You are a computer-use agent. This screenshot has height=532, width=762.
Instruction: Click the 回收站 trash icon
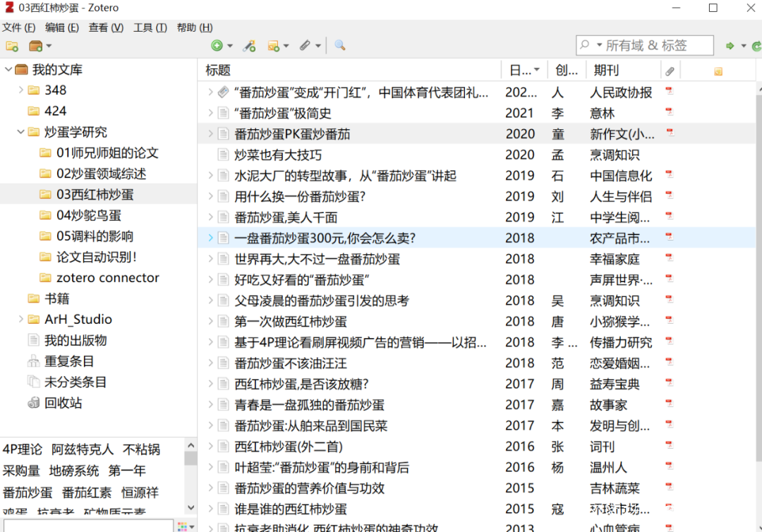34,402
